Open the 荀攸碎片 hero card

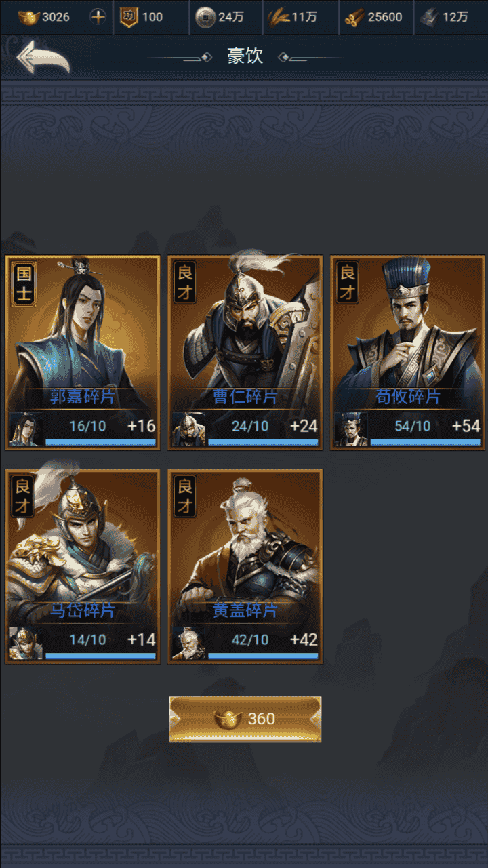408,353
